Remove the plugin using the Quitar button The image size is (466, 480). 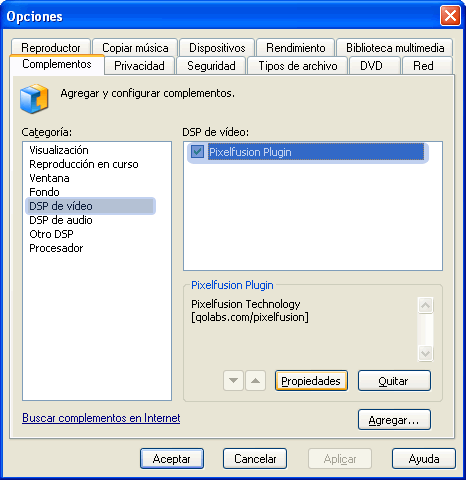pyautogui.click(x=394, y=380)
